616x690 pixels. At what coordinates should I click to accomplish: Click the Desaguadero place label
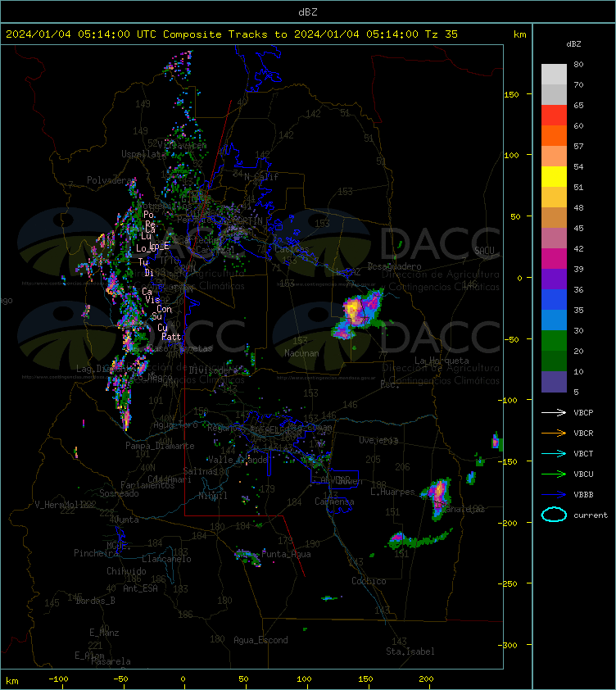394,266
